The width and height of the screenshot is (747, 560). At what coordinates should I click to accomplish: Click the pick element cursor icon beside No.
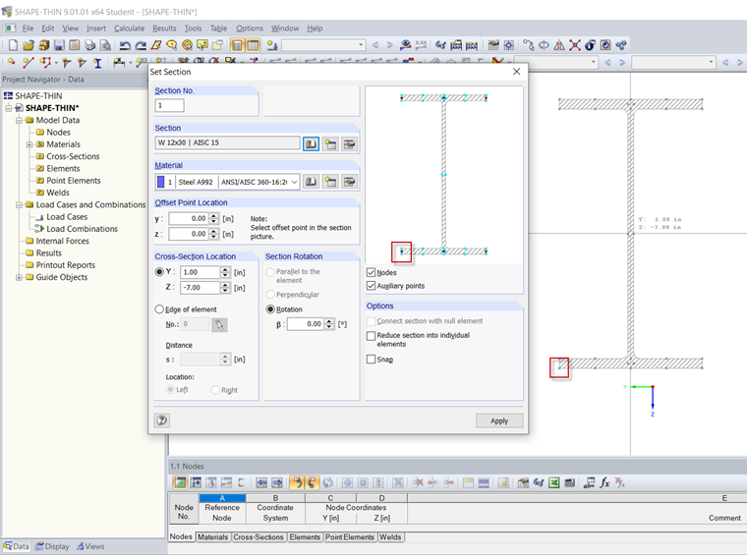pos(219,324)
